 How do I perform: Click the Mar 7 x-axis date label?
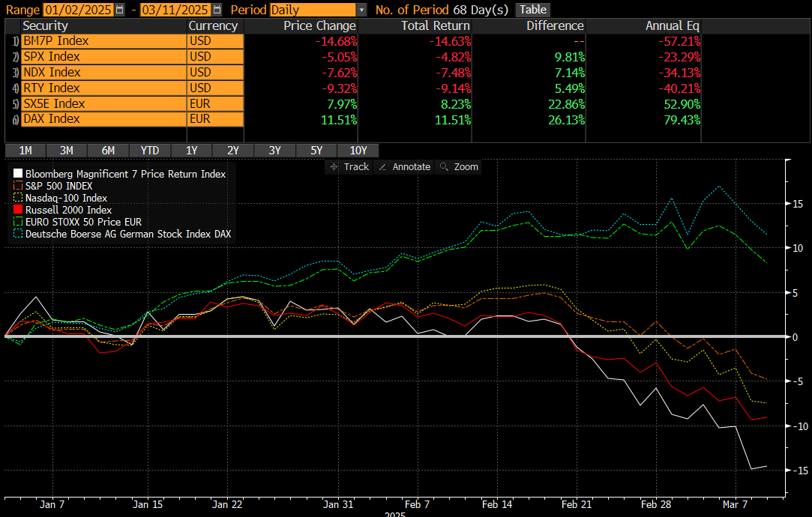click(735, 504)
